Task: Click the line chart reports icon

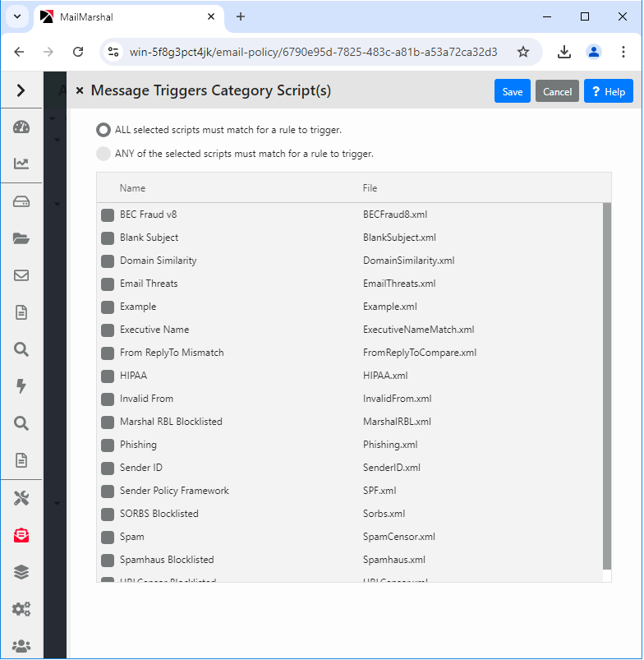Action: pyautogui.click(x=21, y=164)
